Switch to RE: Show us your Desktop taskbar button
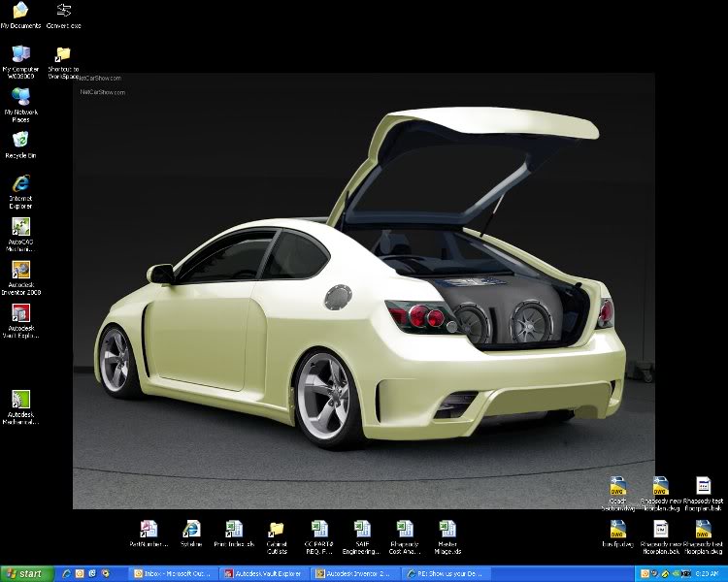 tap(446, 574)
